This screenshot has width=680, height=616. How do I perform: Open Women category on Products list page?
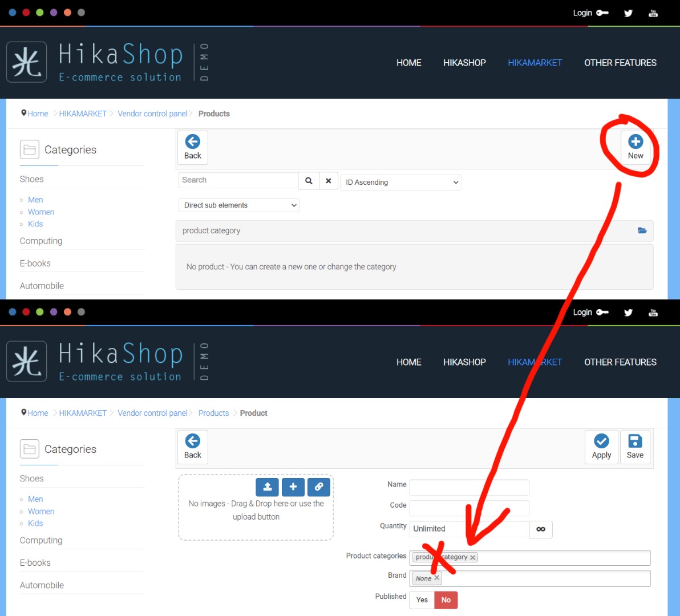click(41, 212)
